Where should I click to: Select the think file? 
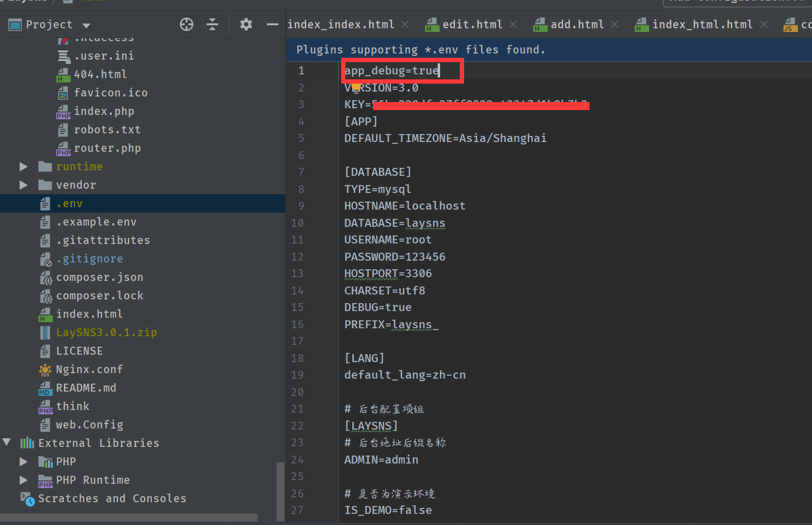tap(73, 406)
